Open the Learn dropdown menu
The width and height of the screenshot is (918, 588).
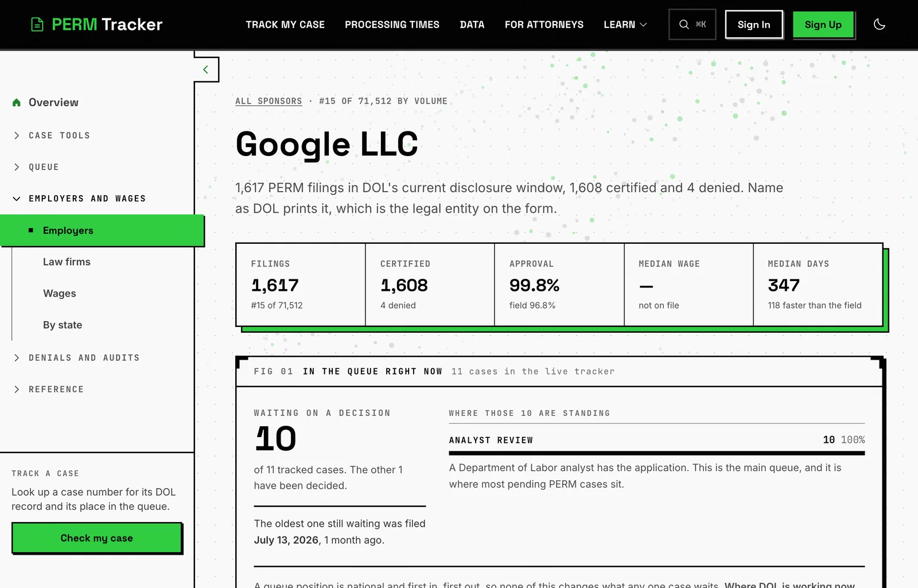pos(625,25)
